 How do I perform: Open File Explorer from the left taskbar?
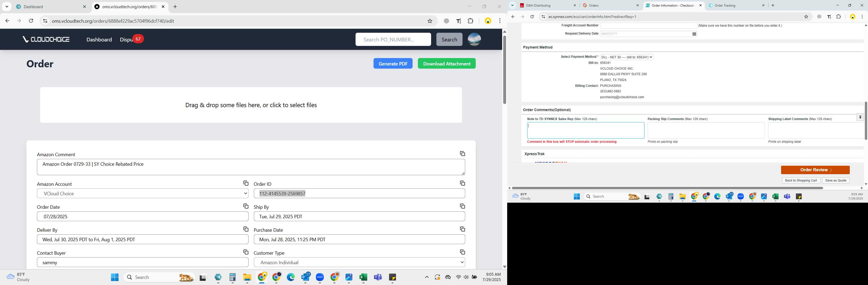(x=247, y=277)
